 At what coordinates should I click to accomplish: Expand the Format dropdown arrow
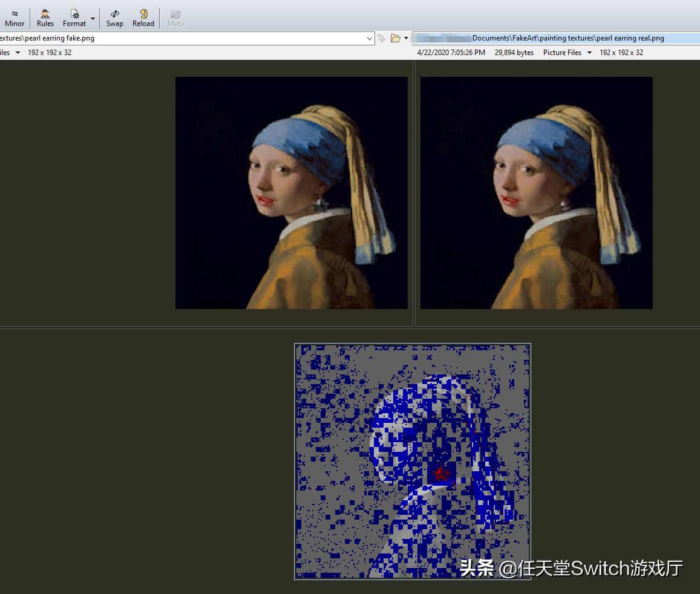(93, 19)
